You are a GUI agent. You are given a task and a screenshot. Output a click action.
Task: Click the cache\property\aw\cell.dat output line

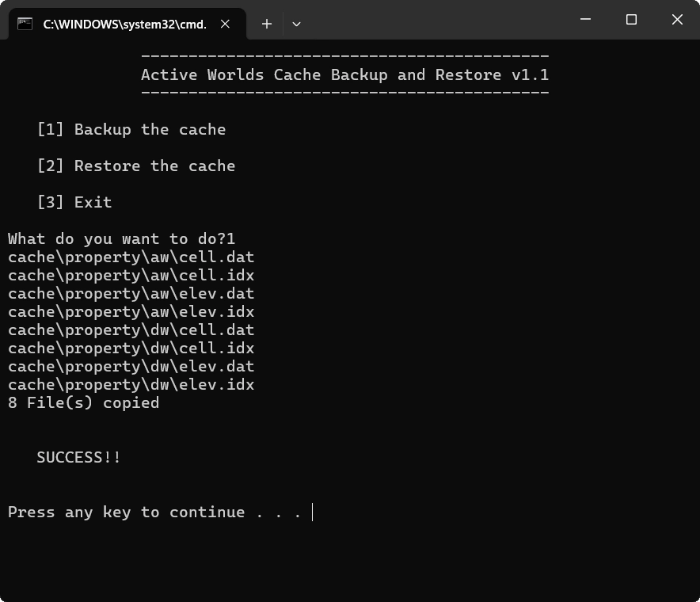click(x=131, y=257)
